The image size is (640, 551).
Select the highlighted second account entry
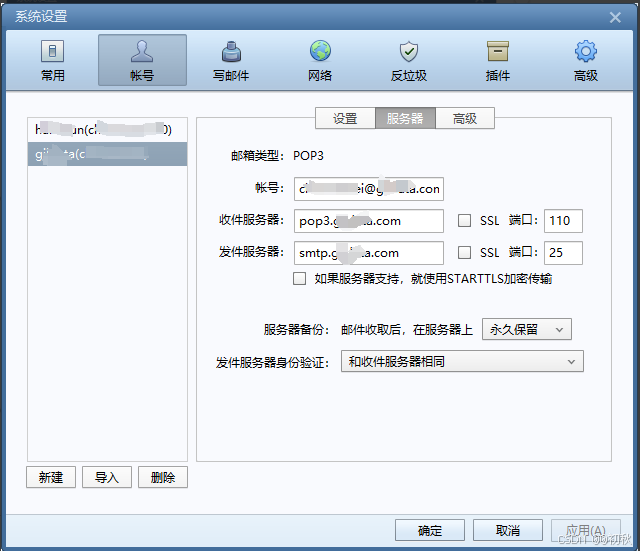107,154
